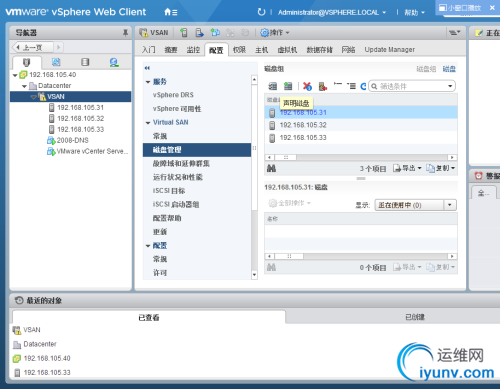This screenshot has width=500, height=389.
Task: Click 上一页 back button in Navigator
Action: pyautogui.click(x=32, y=47)
